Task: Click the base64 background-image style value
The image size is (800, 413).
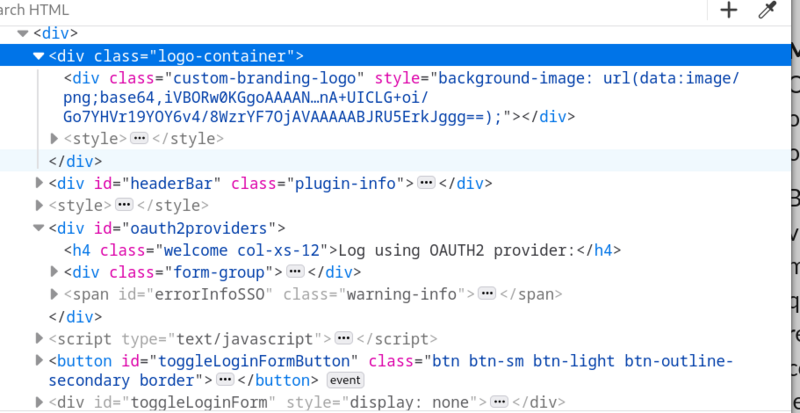Action: (x=401, y=98)
